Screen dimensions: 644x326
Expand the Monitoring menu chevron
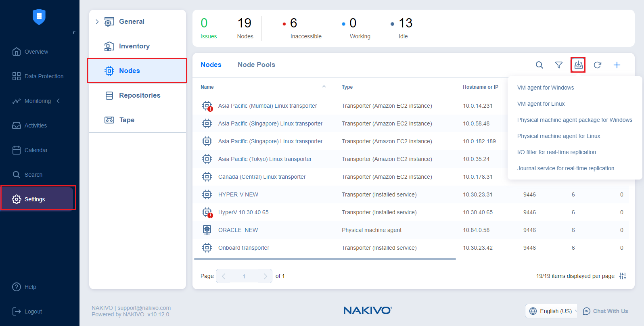coord(59,101)
